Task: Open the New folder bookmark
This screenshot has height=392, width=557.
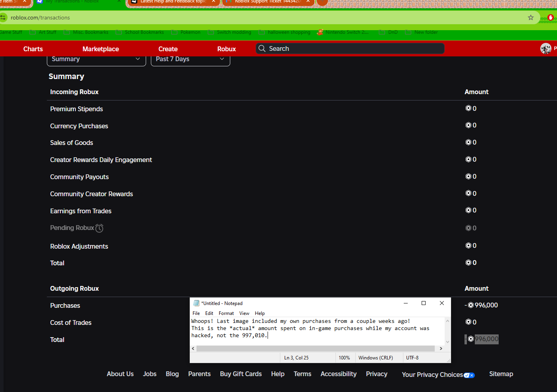Action: coord(422,32)
